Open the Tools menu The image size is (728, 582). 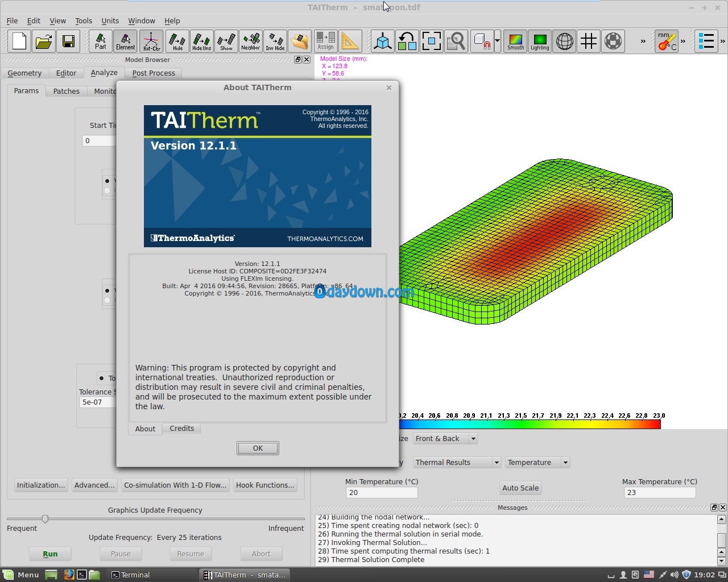84,20
